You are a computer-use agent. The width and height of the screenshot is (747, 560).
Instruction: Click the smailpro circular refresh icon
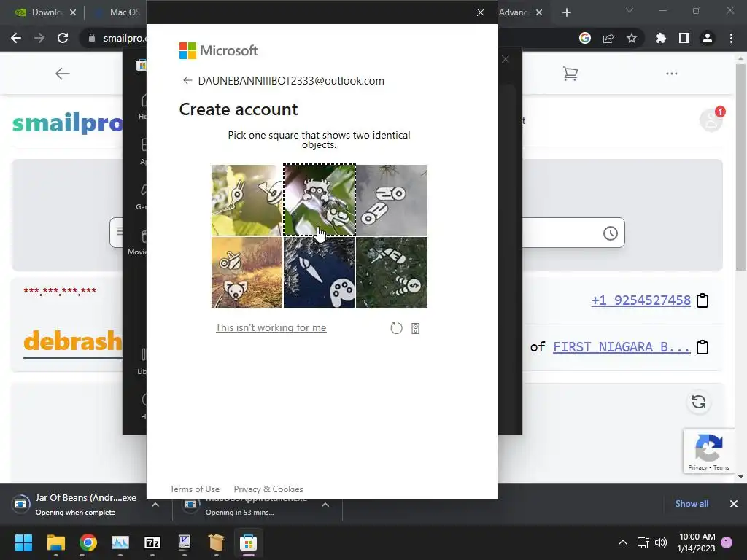pos(699,402)
